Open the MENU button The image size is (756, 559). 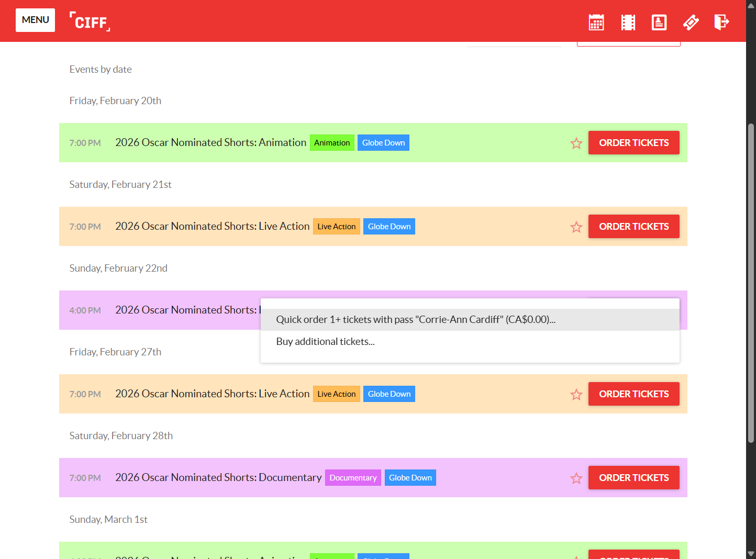[x=35, y=20]
